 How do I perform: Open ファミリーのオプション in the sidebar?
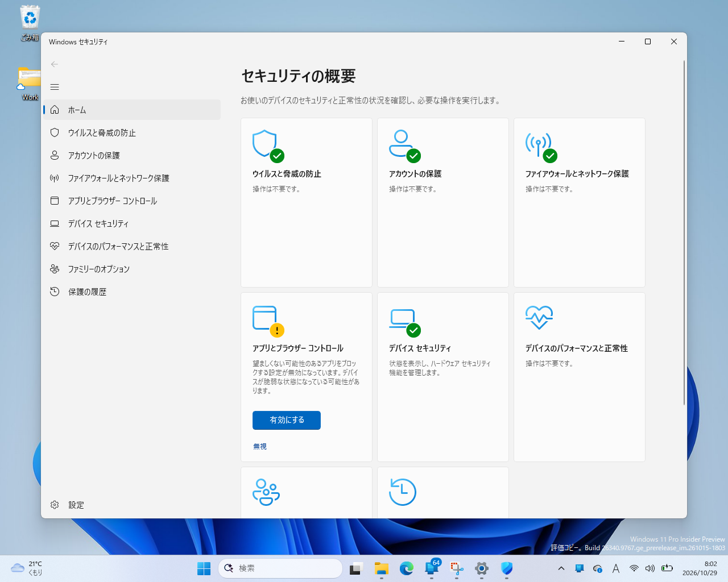tap(132, 269)
